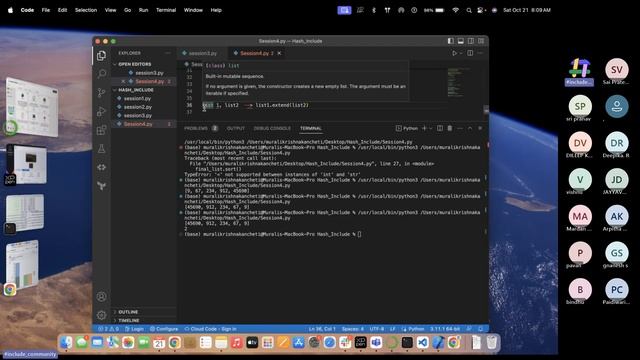Close Session4.py from Open Editors
Viewport: 640px width, 360px height.
click(123, 81)
